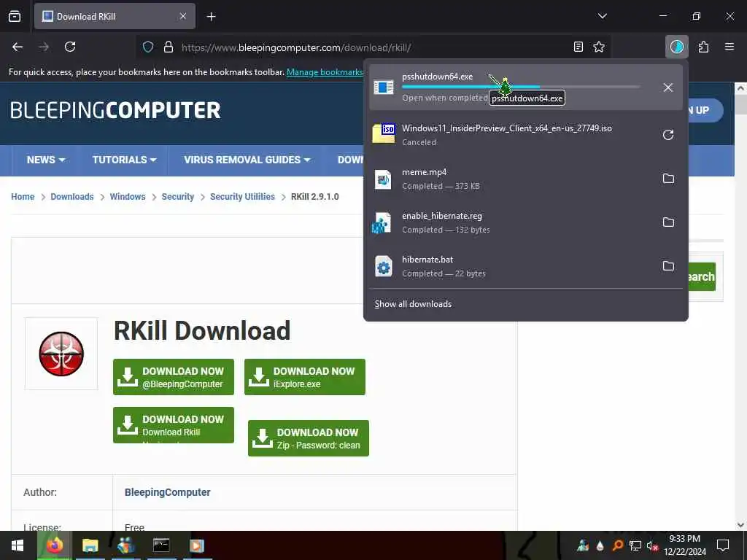747x560 pixels.
Task: Open the Firefox hamburger application menu
Action: tap(729, 47)
